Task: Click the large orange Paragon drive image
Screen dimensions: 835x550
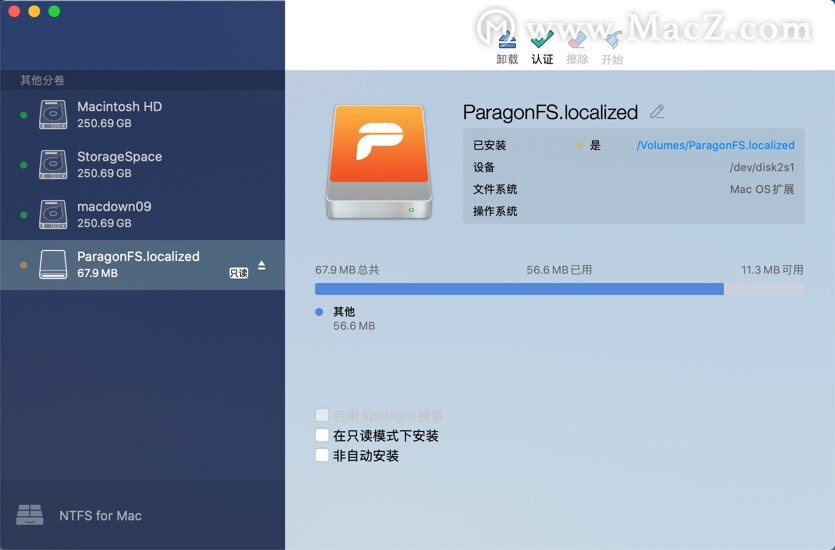Action: [x=379, y=162]
